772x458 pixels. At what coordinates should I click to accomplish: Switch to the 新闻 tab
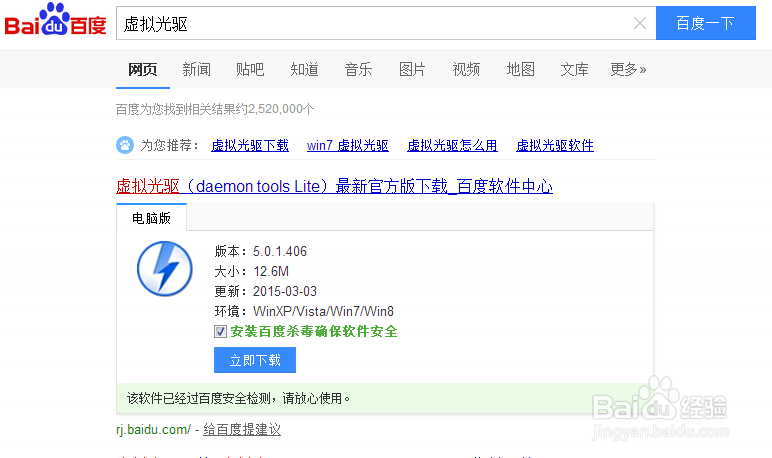click(196, 69)
